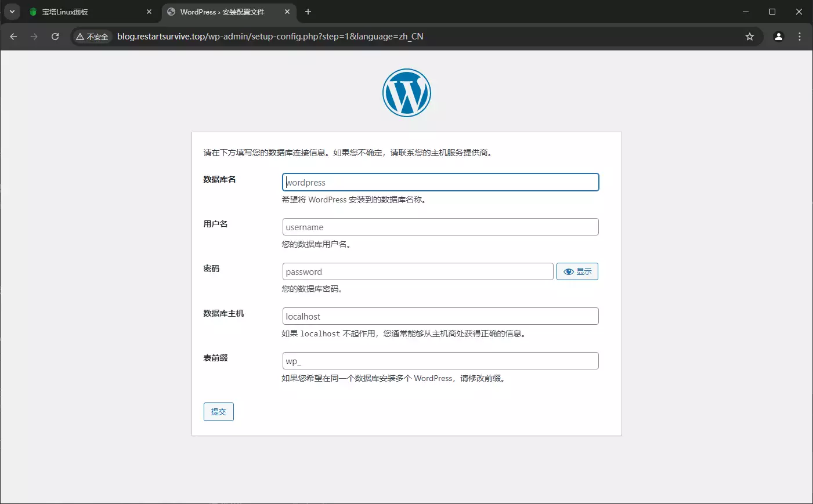Reload the setup-config page
This screenshot has width=813, height=504.
pyautogui.click(x=55, y=37)
